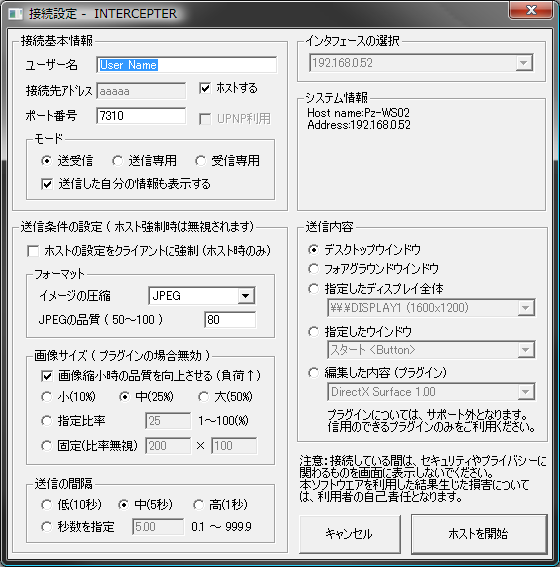Select interval 高(1秒) radio button

coord(198,504)
